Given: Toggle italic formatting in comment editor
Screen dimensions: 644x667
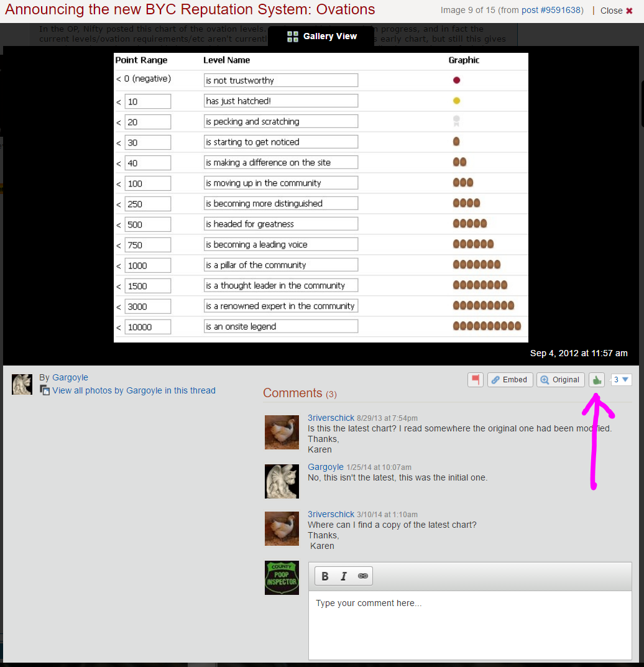Looking at the screenshot, I should click(344, 576).
